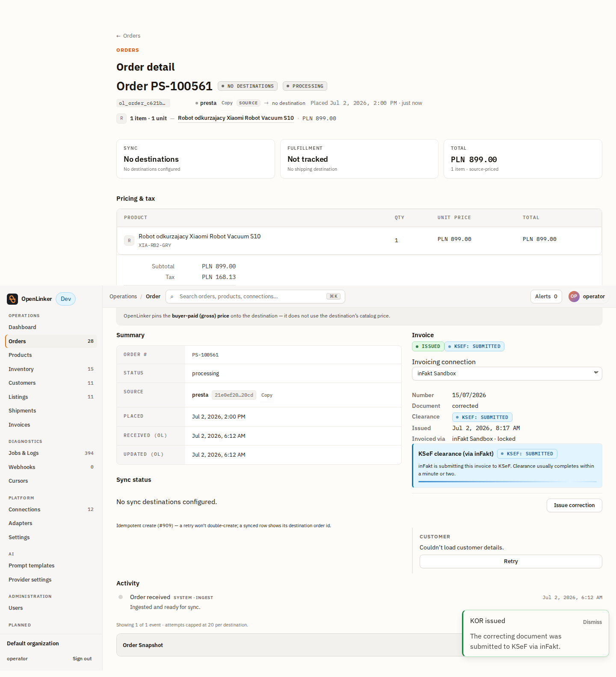Image resolution: width=616 pixels, height=677 pixels.
Task: Click the ⌘K shortcut hint
Action: [333, 297]
